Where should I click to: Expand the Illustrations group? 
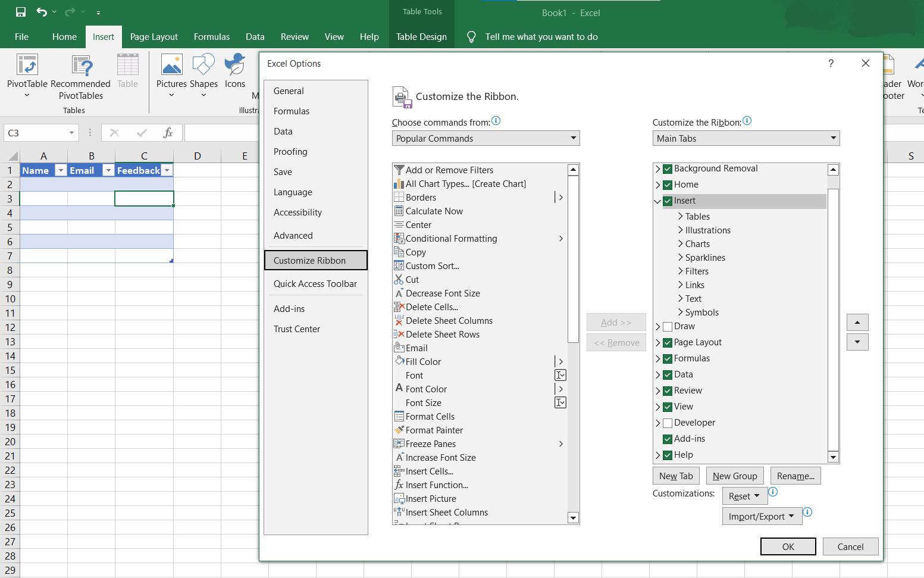(x=680, y=230)
